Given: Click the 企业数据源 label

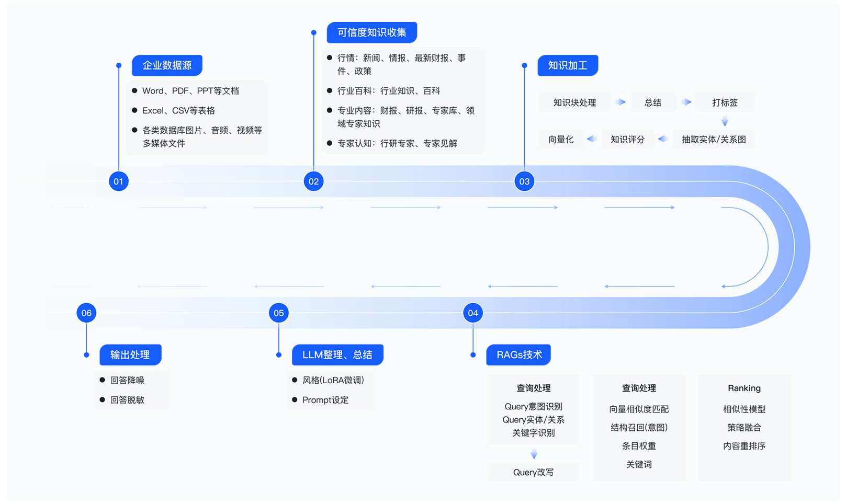Looking at the screenshot, I should click(167, 65).
